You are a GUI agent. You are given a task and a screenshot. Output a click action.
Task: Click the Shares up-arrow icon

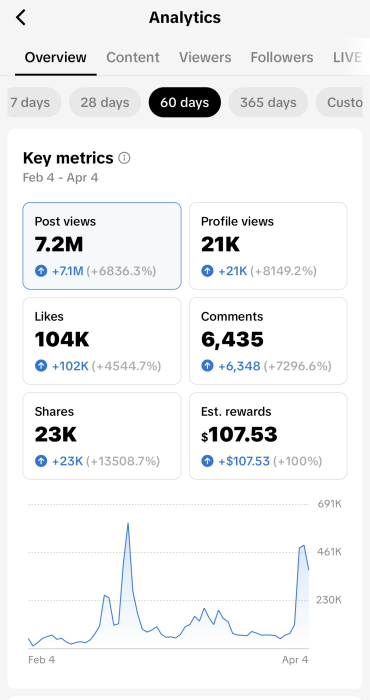point(41,461)
